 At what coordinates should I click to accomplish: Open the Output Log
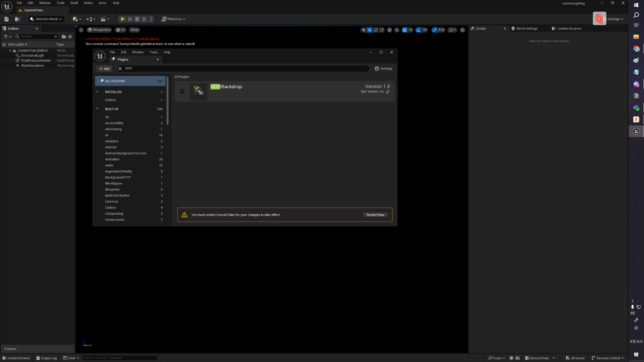47,358
